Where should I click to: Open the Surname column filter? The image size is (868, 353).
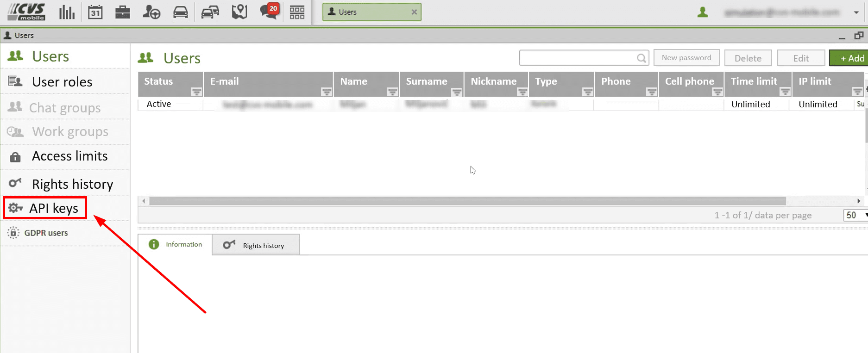tap(457, 92)
